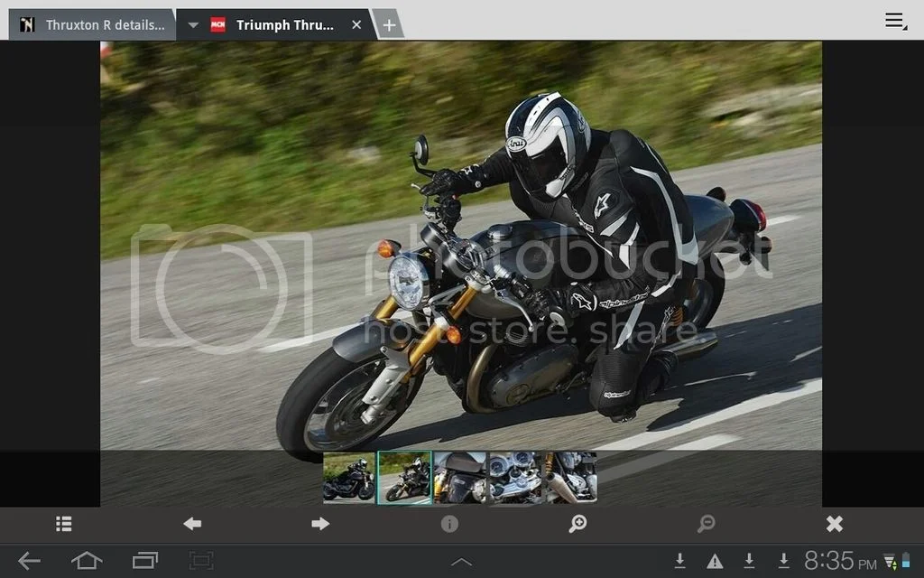Open the browser menu icon at top right
This screenshot has height=578, width=924.
pos(895,21)
